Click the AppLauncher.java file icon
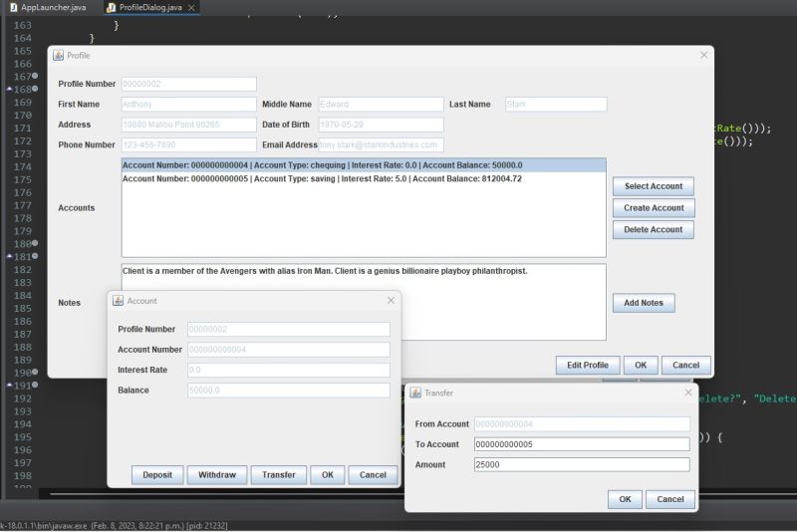The width and height of the screenshot is (797, 532). pyautogui.click(x=14, y=7)
